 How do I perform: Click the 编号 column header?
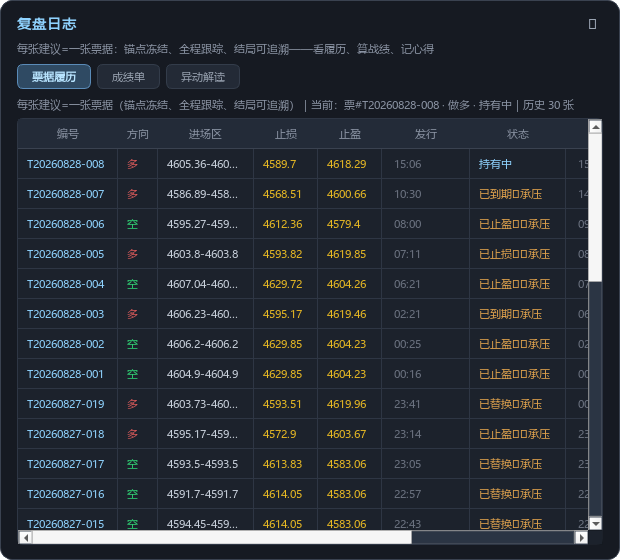(x=68, y=134)
